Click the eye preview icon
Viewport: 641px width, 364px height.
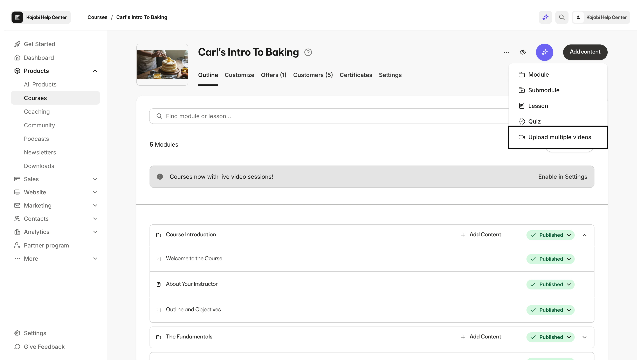coord(522,52)
